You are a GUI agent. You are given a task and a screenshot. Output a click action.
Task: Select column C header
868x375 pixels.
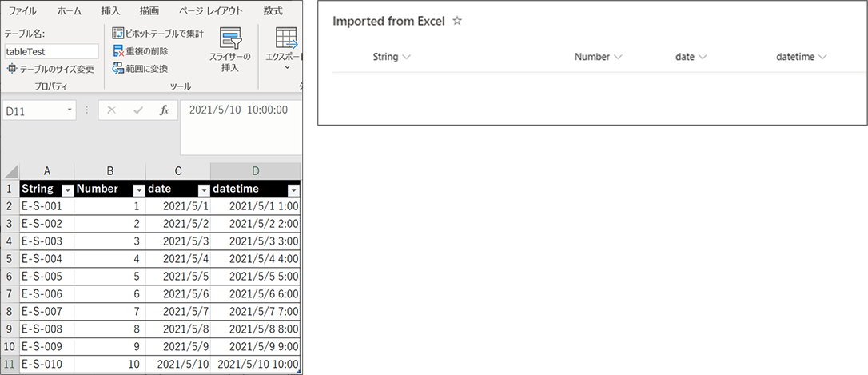pyautogui.click(x=177, y=171)
